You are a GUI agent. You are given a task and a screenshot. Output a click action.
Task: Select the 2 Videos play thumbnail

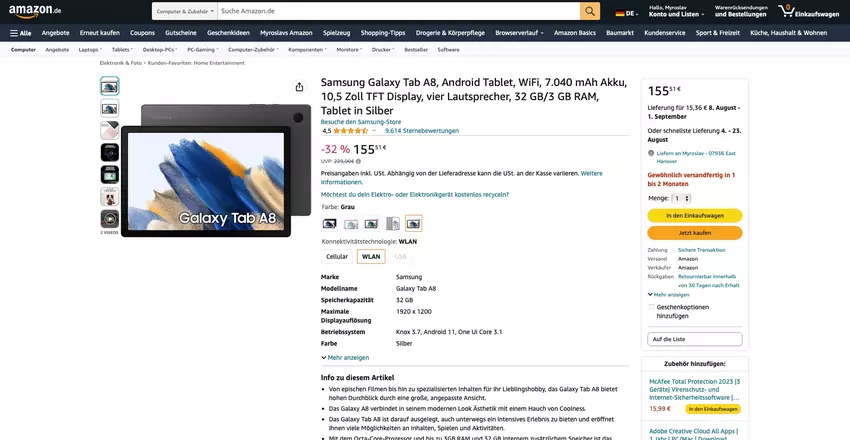[x=110, y=219]
